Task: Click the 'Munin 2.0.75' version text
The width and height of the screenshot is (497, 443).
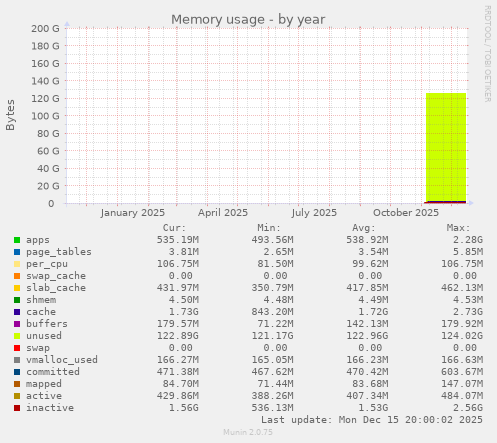Action: (248, 432)
